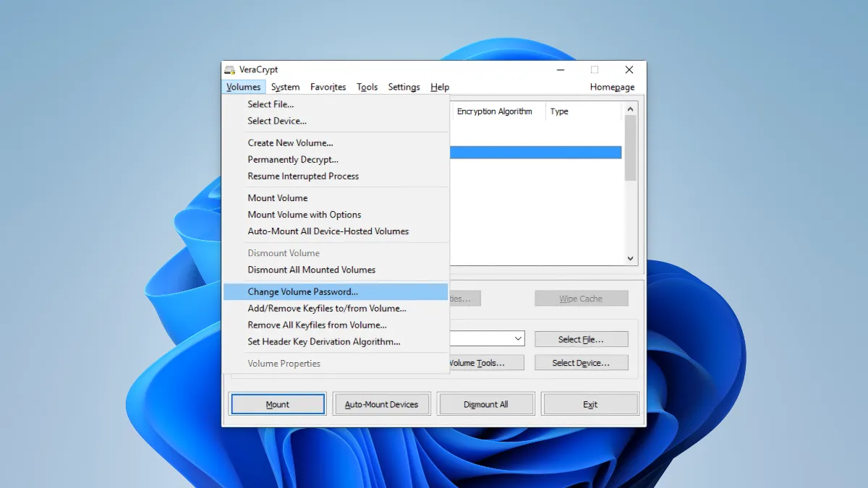Select Dismount All Mounted Volumes entry
Viewport: 868px width, 488px height.
pyautogui.click(x=311, y=270)
